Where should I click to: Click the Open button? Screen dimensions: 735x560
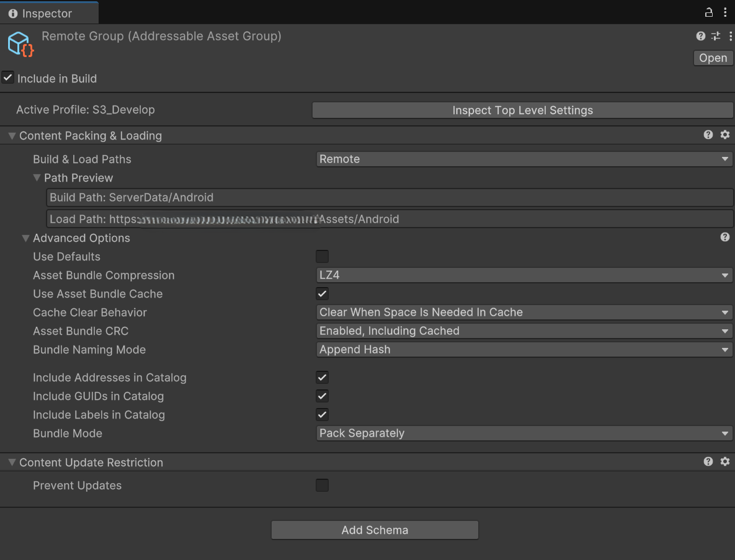coord(713,58)
